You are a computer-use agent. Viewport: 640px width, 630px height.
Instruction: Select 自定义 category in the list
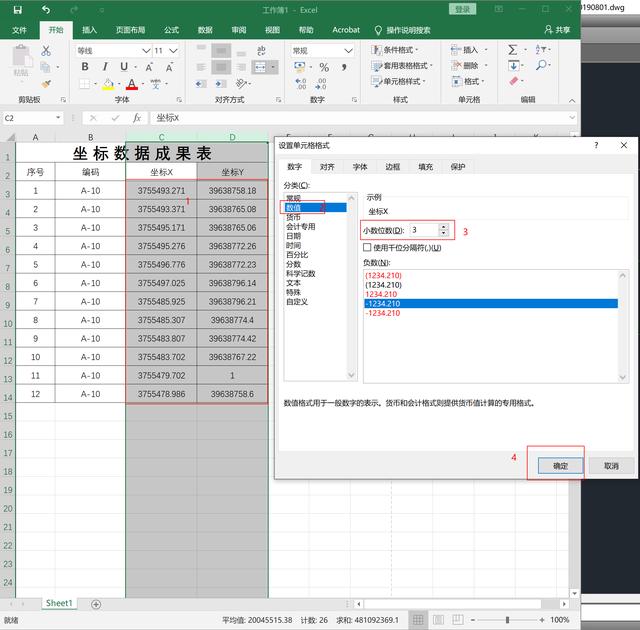tap(297, 302)
